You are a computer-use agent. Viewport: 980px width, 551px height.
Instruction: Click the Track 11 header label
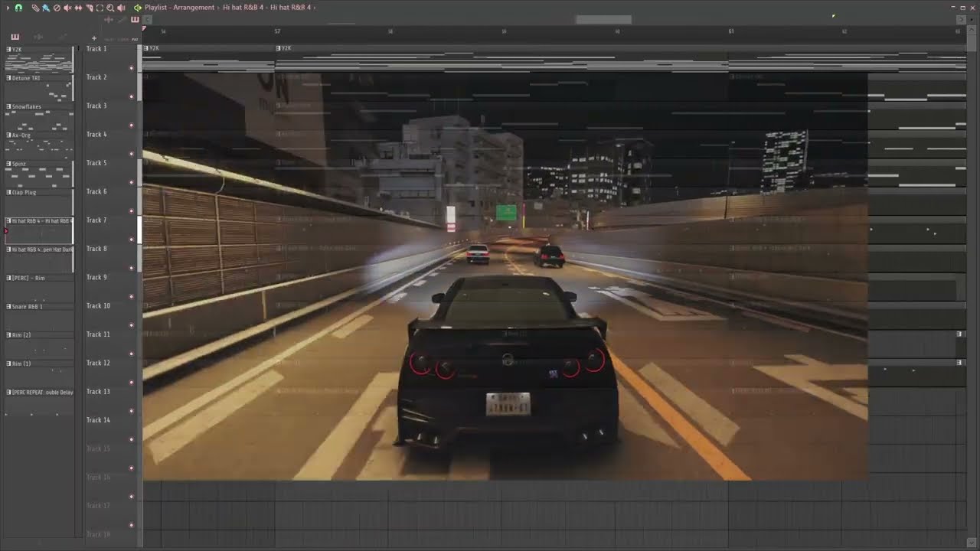point(98,334)
